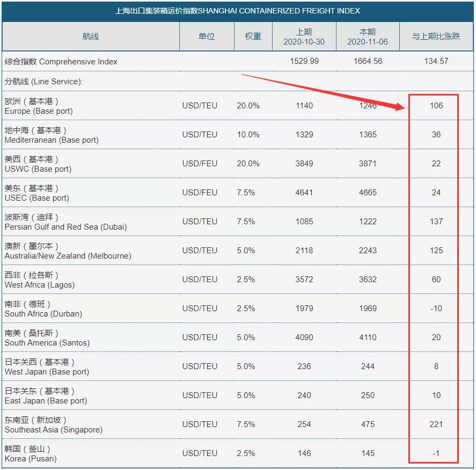Viewport: 476px width, 470px height.
Task: Select the 'Southeast Asia (Singapore)' route
Action: tap(54, 430)
